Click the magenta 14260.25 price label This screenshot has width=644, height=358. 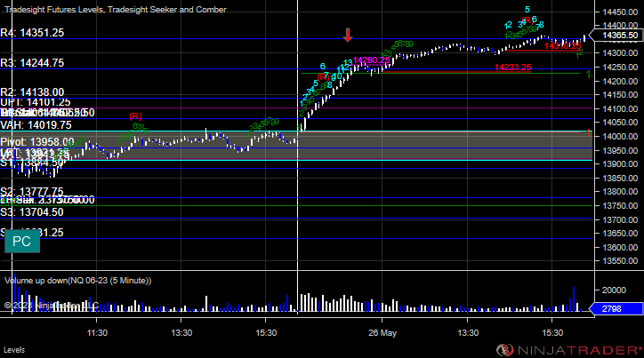click(x=371, y=60)
